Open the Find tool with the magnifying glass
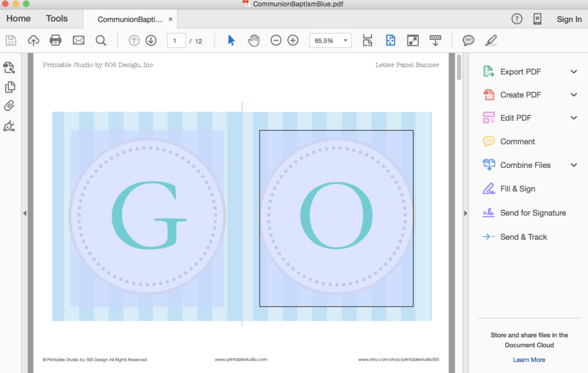The width and height of the screenshot is (588, 373). coord(100,40)
